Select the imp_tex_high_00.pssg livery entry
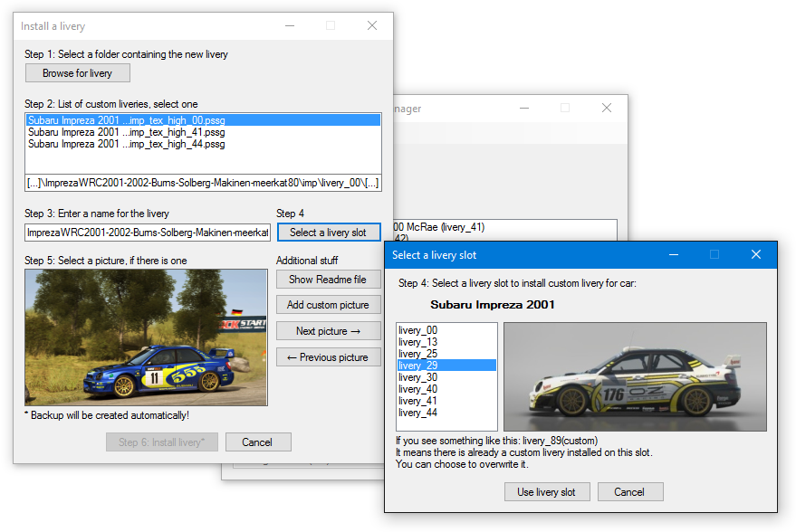 (x=203, y=120)
